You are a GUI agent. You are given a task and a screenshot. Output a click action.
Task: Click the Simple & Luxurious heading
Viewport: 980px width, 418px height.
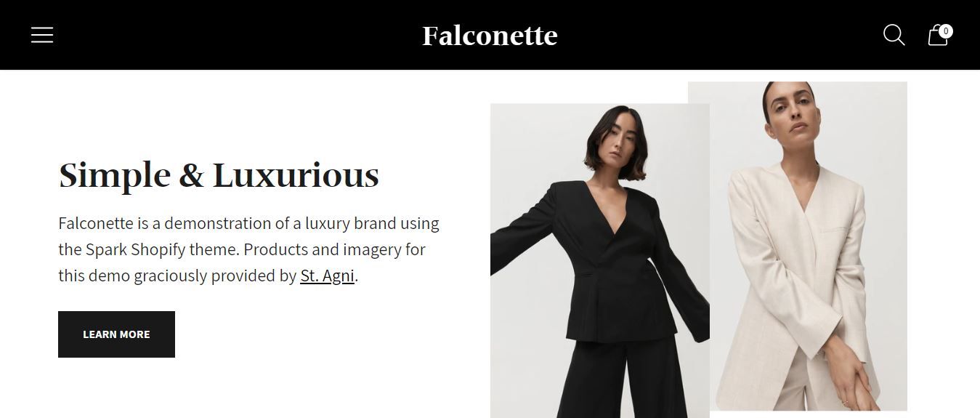pyautogui.click(x=219, y=175)
